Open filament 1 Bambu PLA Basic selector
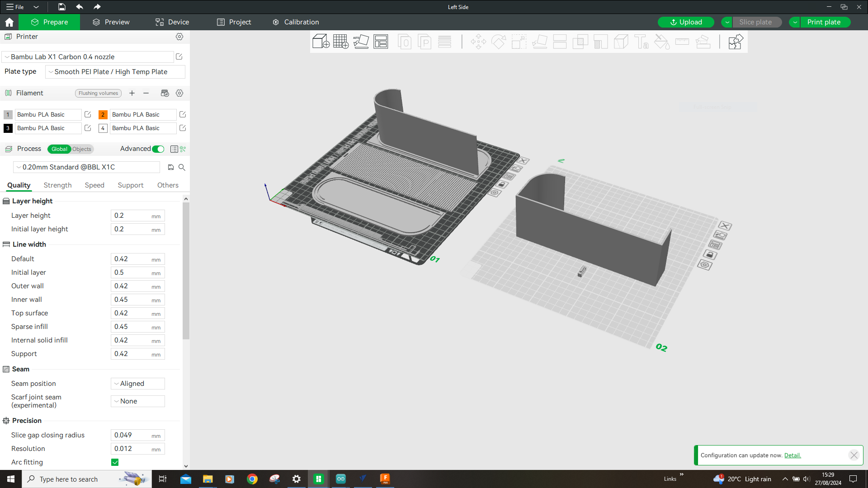The height and width of the screenshot is (488, 868). [48, 115]
